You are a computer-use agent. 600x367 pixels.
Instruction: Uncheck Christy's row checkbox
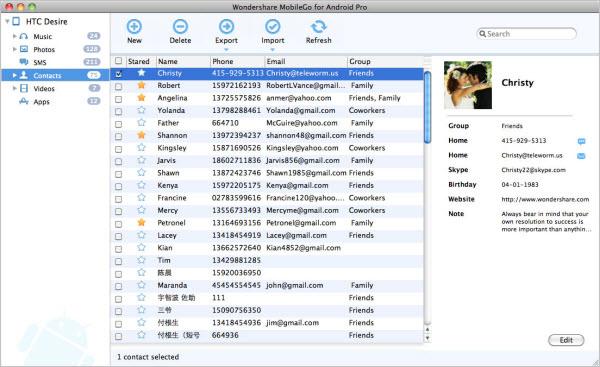click(119, 74)
